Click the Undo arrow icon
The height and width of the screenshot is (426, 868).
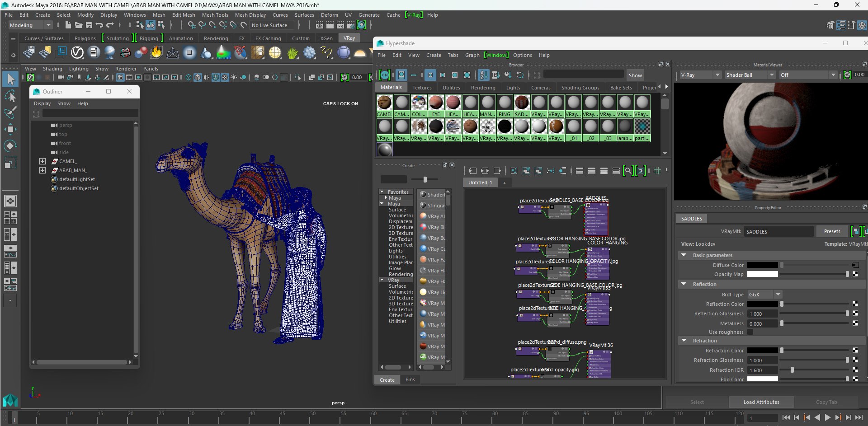coord(99,25)
